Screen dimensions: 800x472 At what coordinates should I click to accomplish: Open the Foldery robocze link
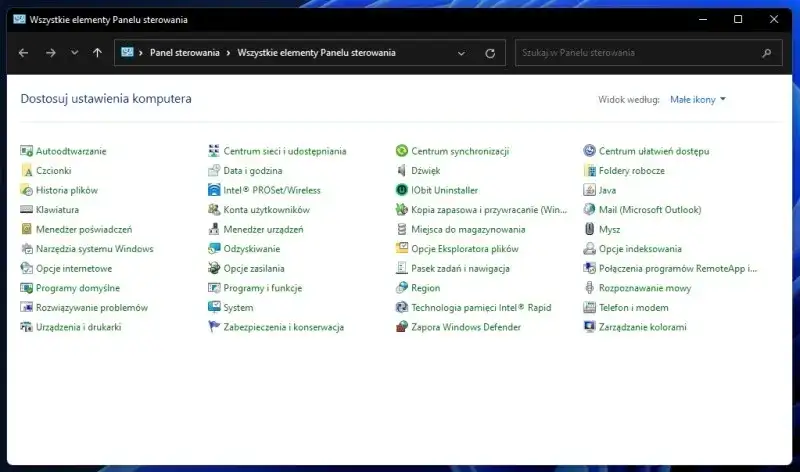coord(632,170)
